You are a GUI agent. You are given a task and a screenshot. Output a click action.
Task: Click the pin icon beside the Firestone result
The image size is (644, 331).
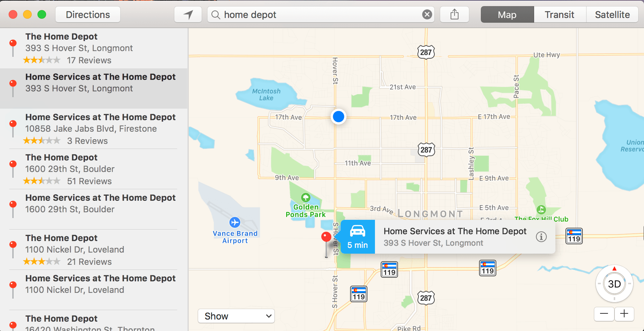[x=13, y=128]
